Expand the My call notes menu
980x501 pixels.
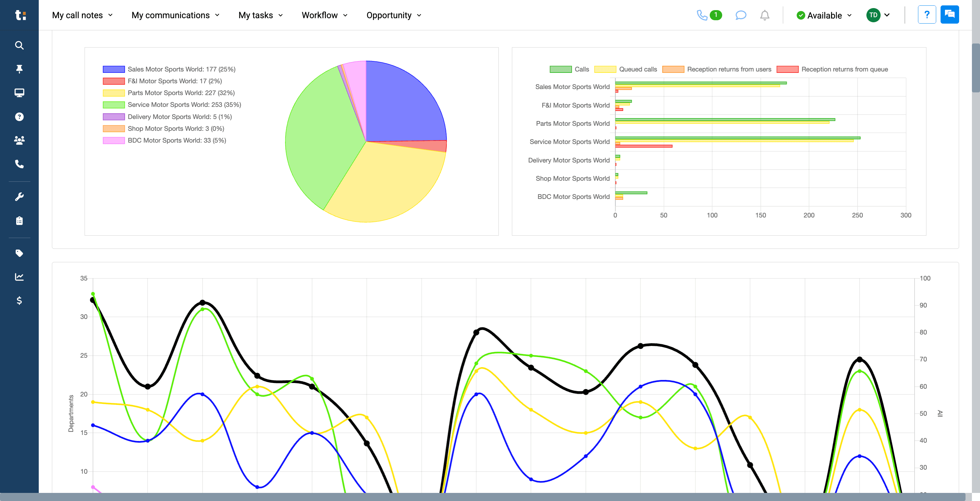click(83, 15)
